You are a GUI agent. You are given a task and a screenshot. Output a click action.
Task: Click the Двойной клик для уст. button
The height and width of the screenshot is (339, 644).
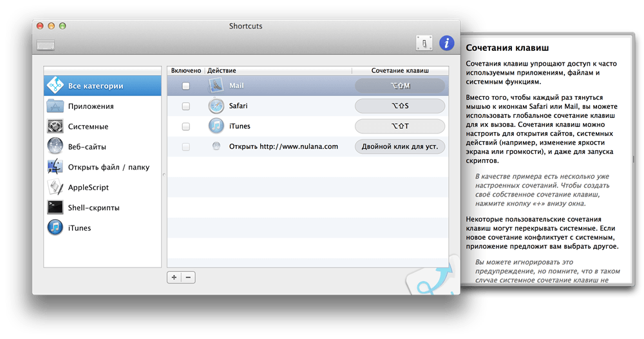point(400,146)
